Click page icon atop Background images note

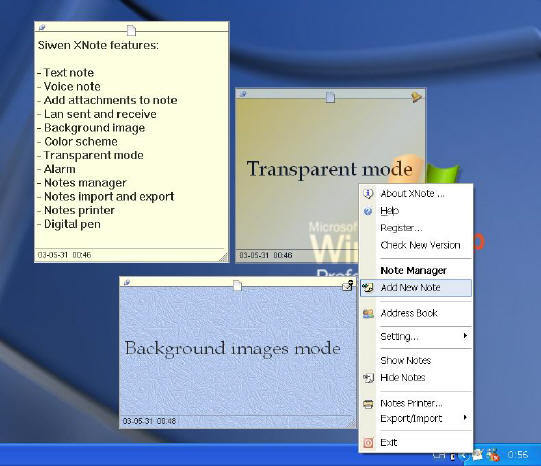[237, 285]
